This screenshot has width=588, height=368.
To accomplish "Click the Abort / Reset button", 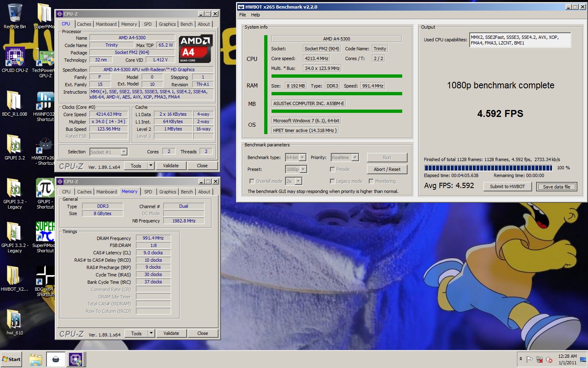I will 387,169.
